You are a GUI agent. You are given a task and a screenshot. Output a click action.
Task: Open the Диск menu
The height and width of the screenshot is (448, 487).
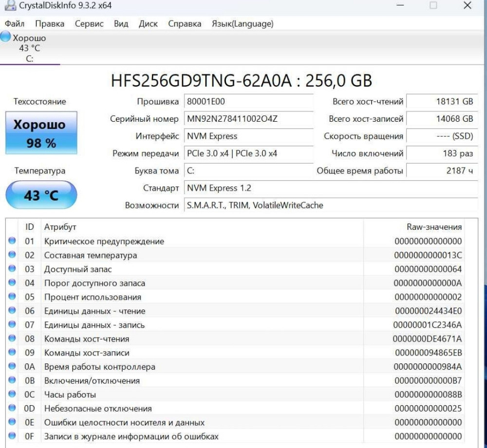click(x=149, y=23)
